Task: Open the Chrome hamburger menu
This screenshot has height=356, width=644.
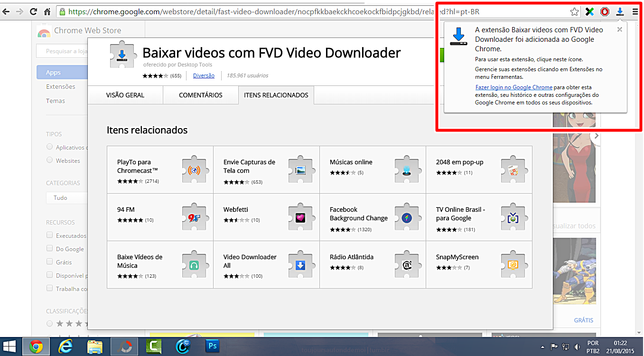Action: tap(635, 12)
